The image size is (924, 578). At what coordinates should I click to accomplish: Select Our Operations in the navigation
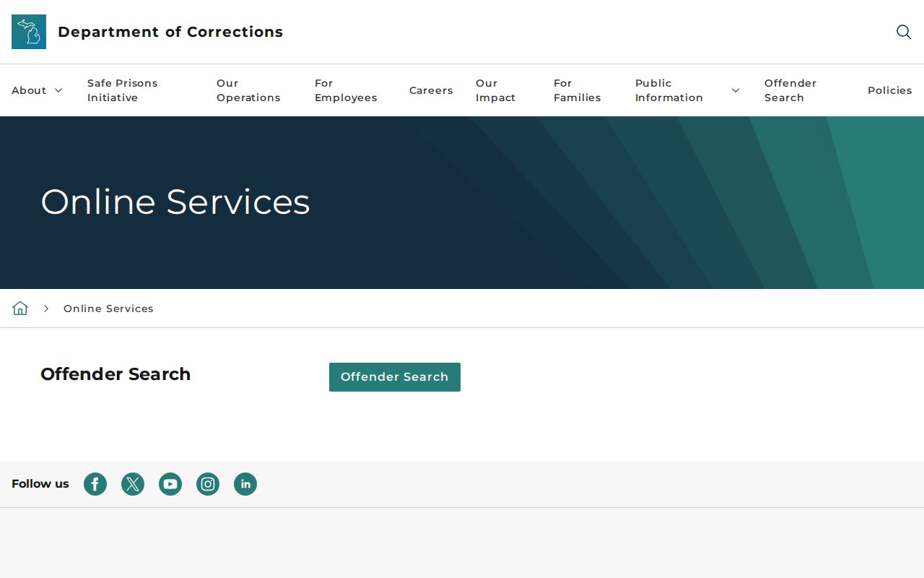coord(248,90)
